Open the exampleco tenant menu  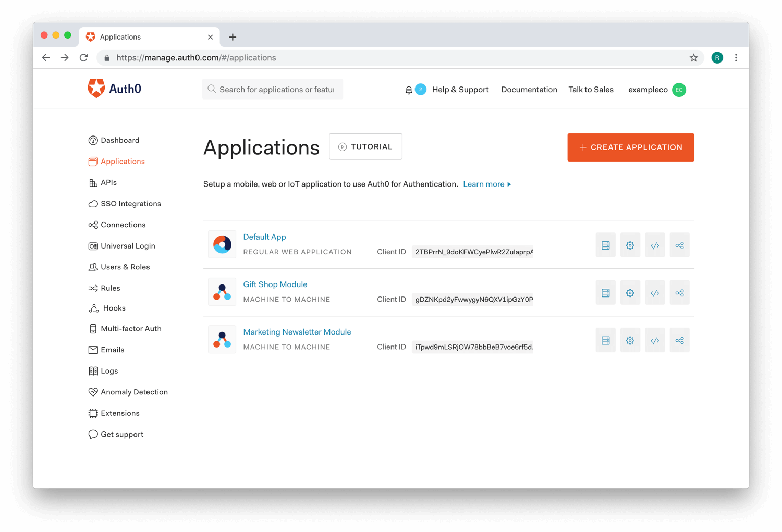click(657, 90)
